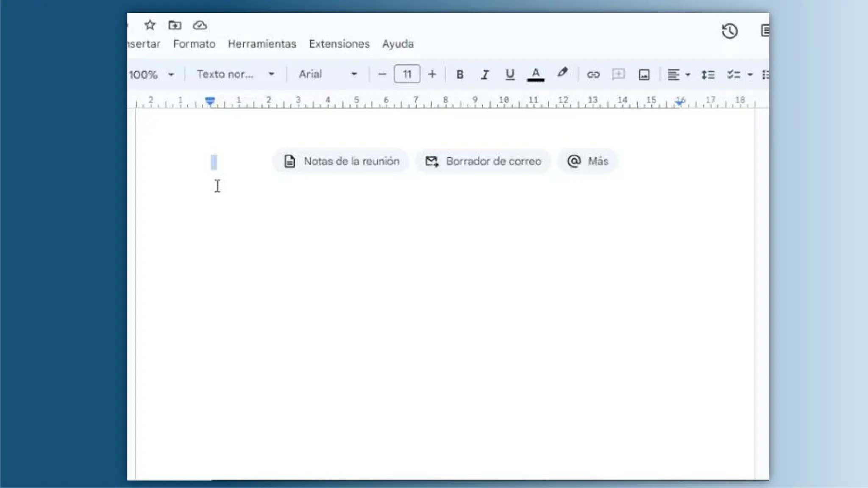Insert an image from toolbar

pos(644,75)
